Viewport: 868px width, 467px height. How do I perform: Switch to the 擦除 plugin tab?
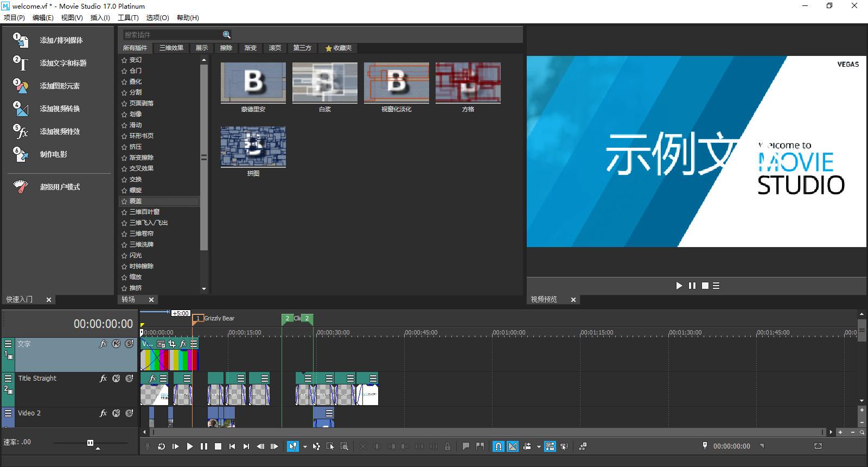pos(226,48)
